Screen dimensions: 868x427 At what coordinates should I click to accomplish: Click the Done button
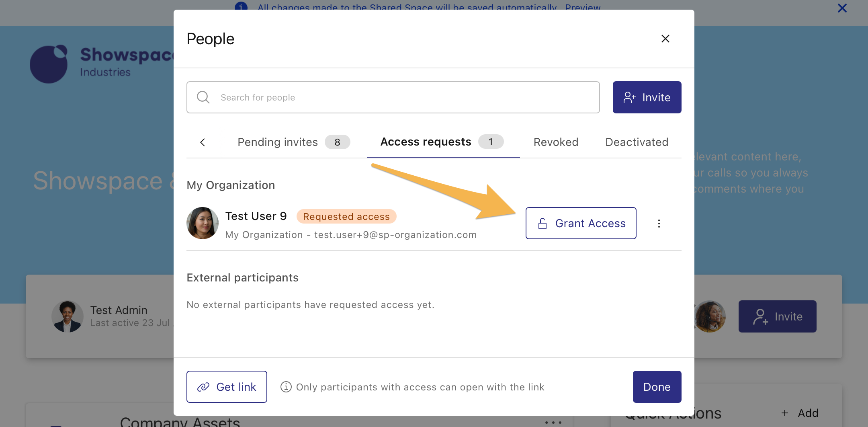[657, 386]
